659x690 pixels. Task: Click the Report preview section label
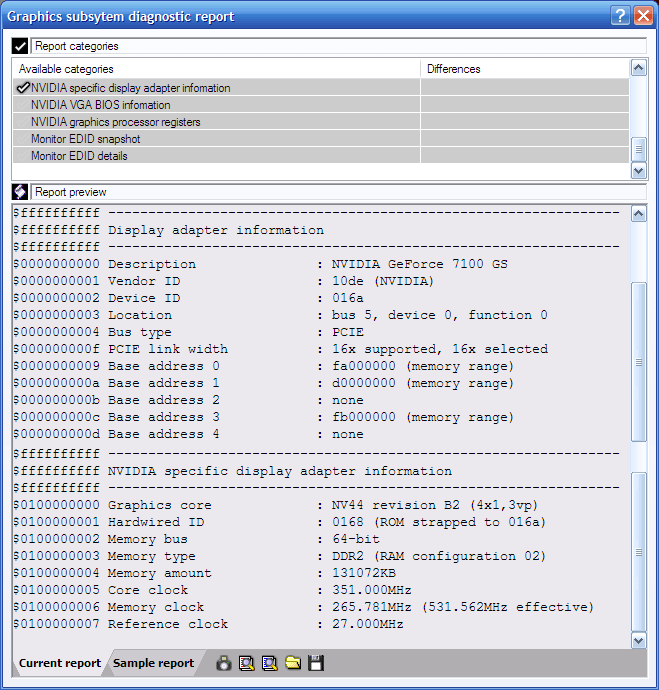[70, 192]
